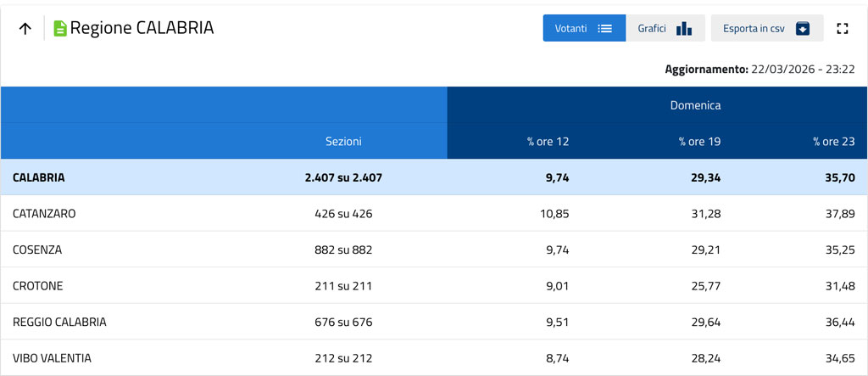868x376 pixels.
Task: Click the Sezioni column header
Action: coord(343,142)
